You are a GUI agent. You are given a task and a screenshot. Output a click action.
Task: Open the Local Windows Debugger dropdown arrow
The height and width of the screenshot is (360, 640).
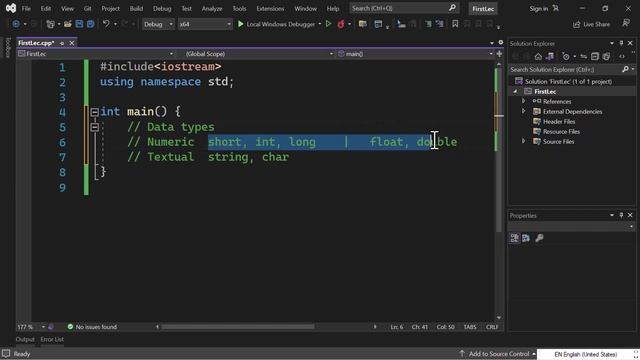click(x=320, y=24)
